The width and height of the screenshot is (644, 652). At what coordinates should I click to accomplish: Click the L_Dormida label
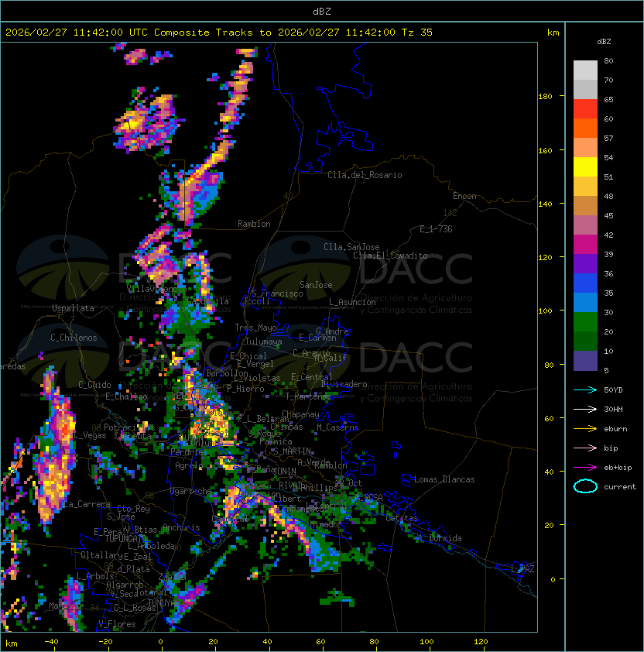(440, 538)
